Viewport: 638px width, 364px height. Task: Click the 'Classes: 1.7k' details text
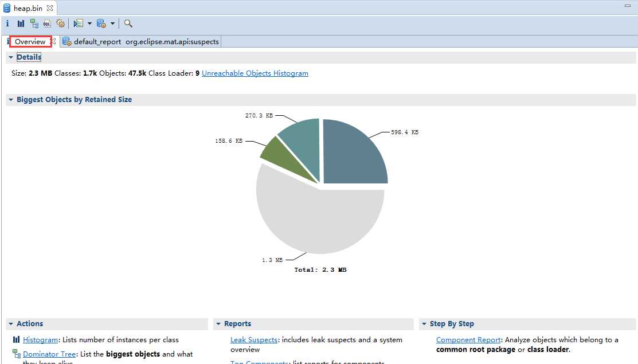(76, 73)
